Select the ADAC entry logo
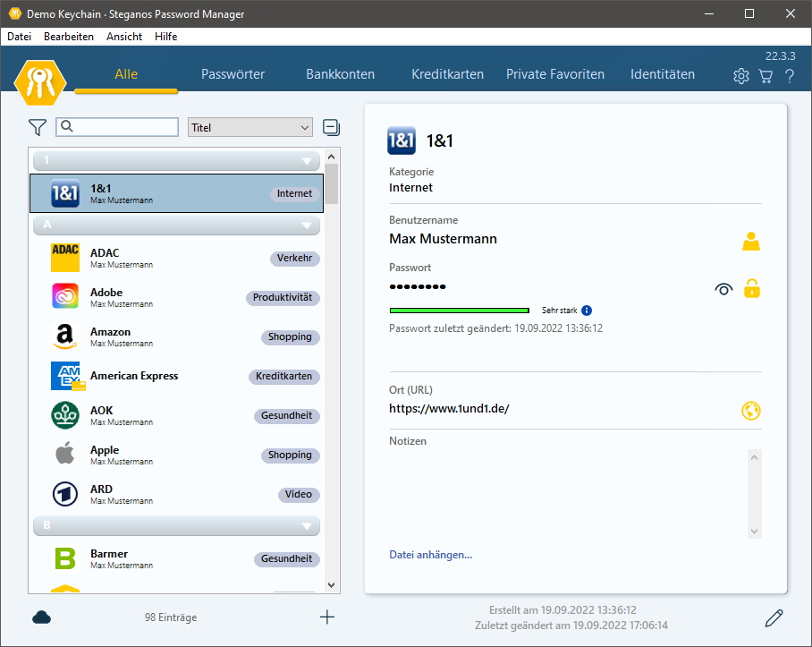 click(65, 258)
